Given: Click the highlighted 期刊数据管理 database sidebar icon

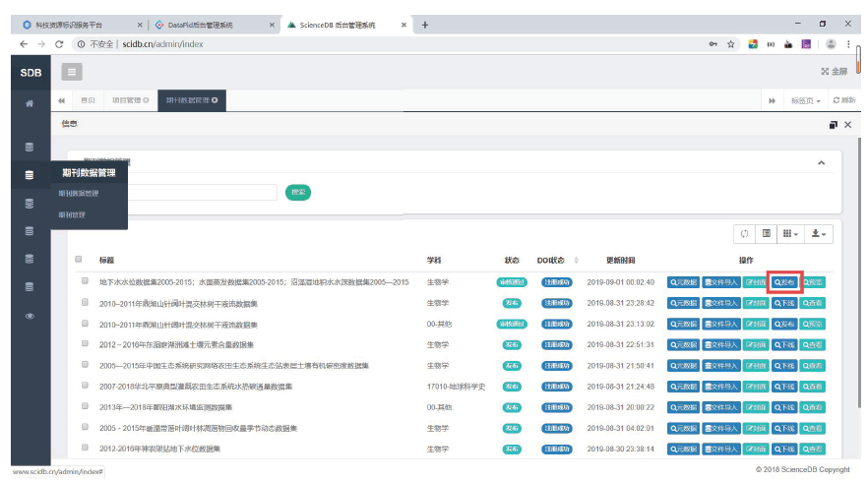Looking at the screenshot, I should pos(30,175).
